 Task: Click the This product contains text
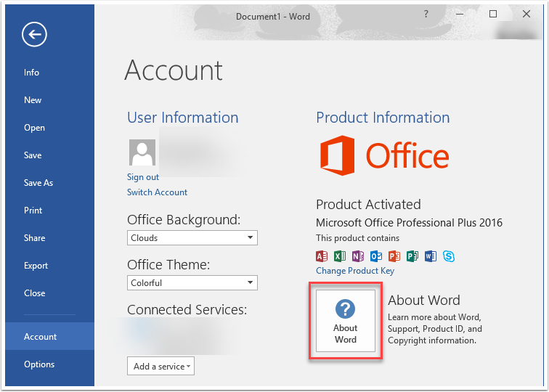(x=357, y=238)
